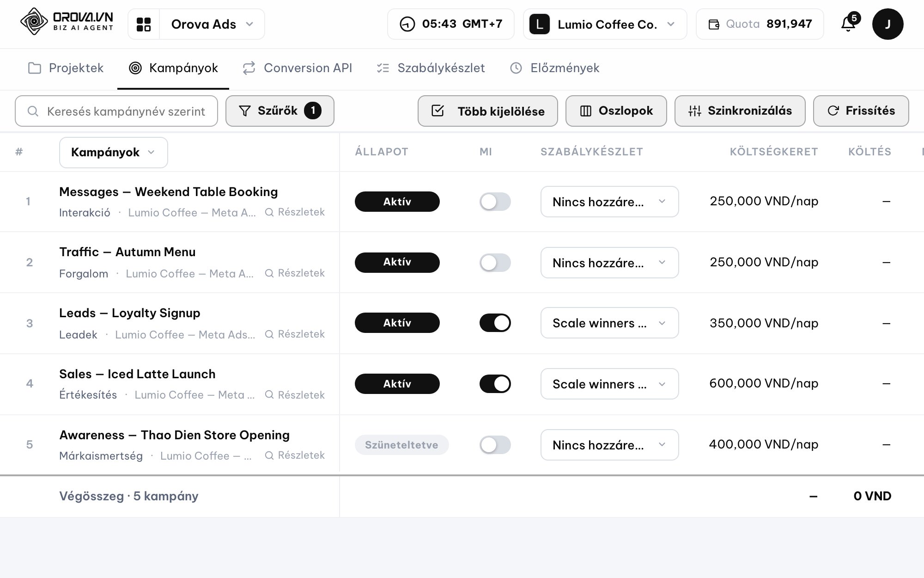Click the search magnifier icon
The height and width of the screenshot is (578, 924).
click(x=33, y=111)
